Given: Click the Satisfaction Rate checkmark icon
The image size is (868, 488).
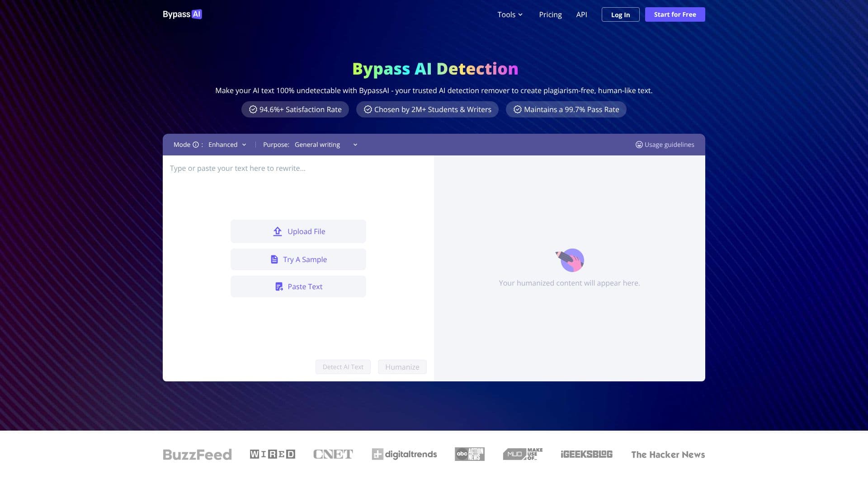Looking at the screenshot, I should click(253, 109).
